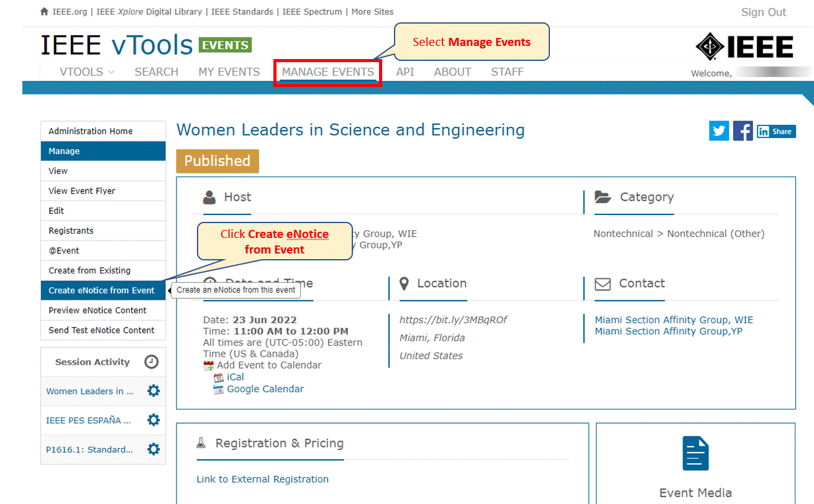Click the Category folder icon
The image size is (814, 504).
[603, 197]
